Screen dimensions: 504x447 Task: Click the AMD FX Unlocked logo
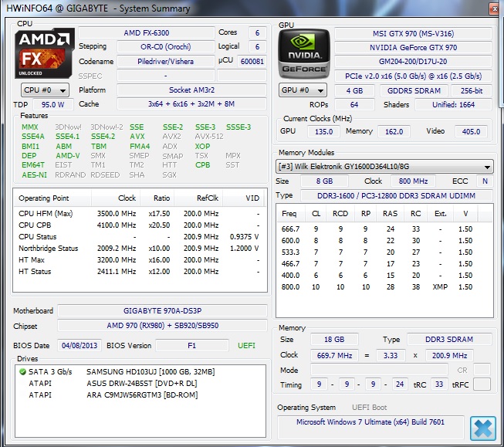point(44,54)
